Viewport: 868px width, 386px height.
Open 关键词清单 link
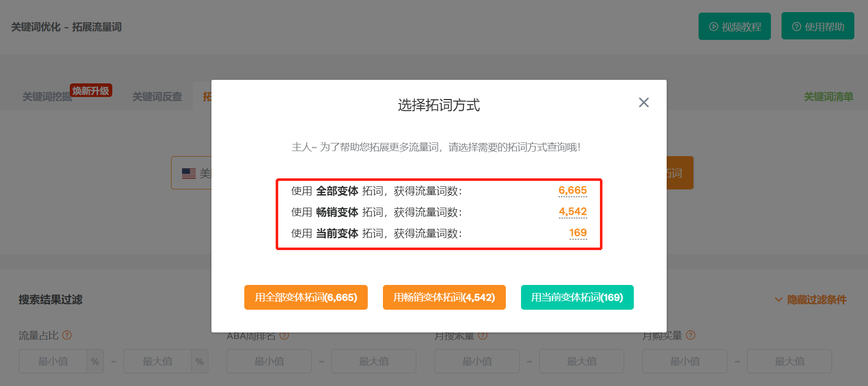[829, 96]
